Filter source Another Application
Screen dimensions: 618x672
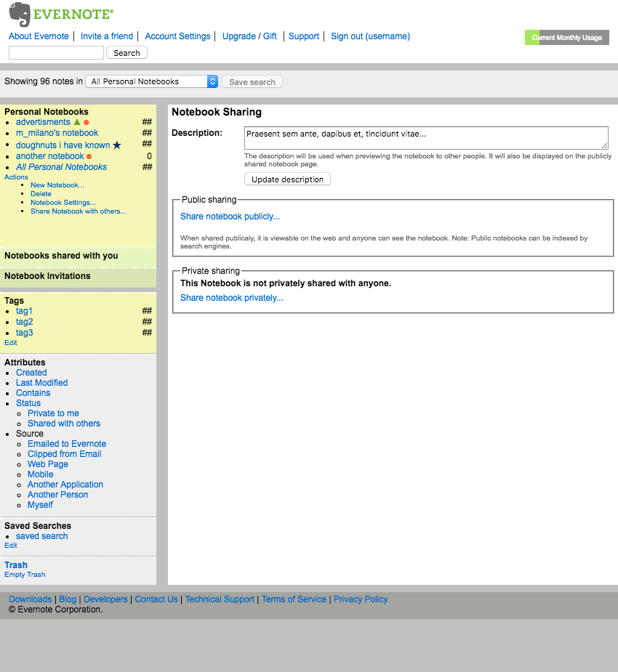65,485
